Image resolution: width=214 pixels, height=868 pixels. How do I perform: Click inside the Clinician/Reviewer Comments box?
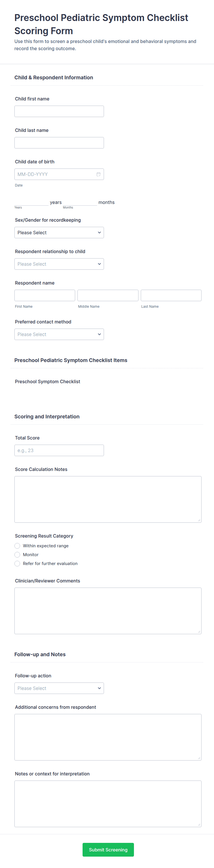point(108,610)
